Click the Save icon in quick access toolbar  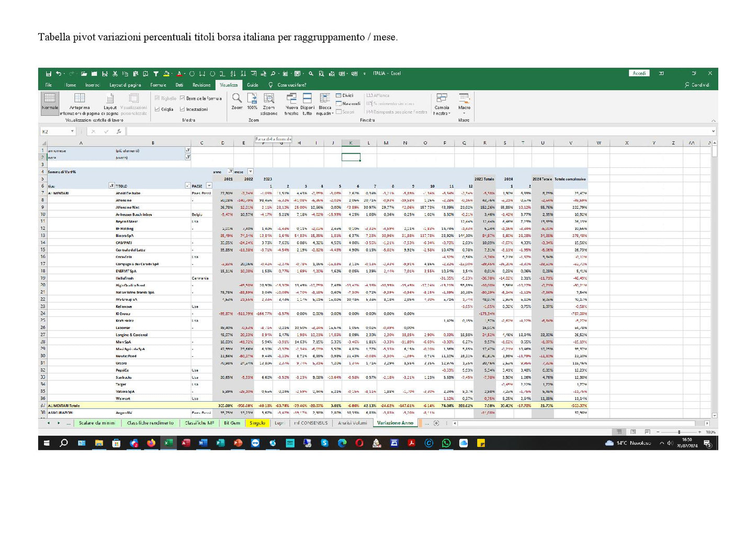[x=48, y=74]
